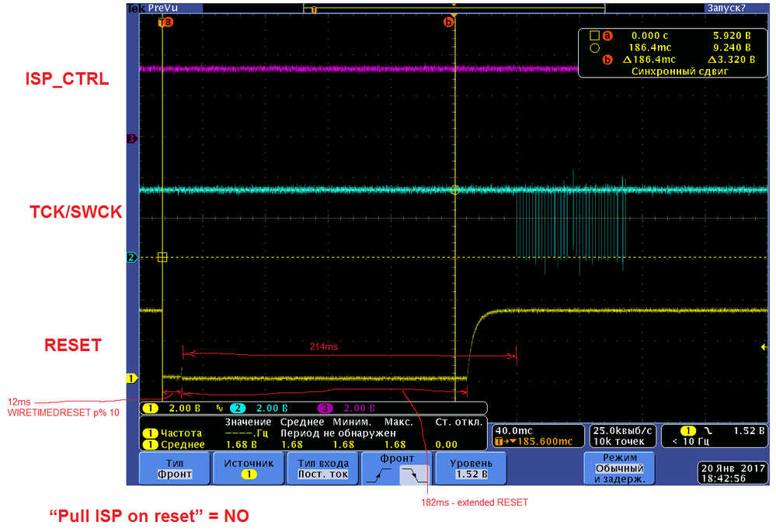This screenshot has height=532, width=776.
Task: Click the 25.0kвыб/c sample rate
Action: click(x=622, y=431)
